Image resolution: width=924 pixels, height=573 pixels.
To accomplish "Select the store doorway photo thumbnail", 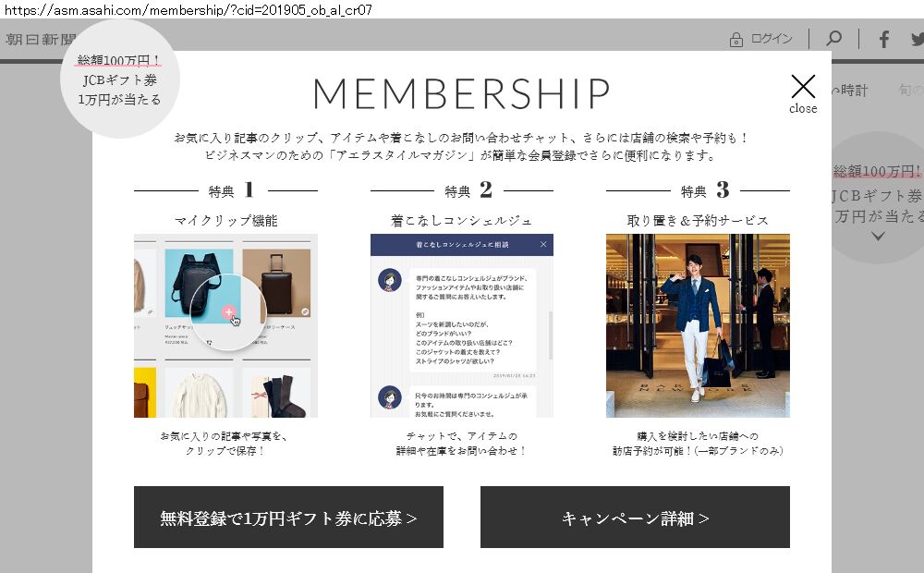I will [698, 325].
